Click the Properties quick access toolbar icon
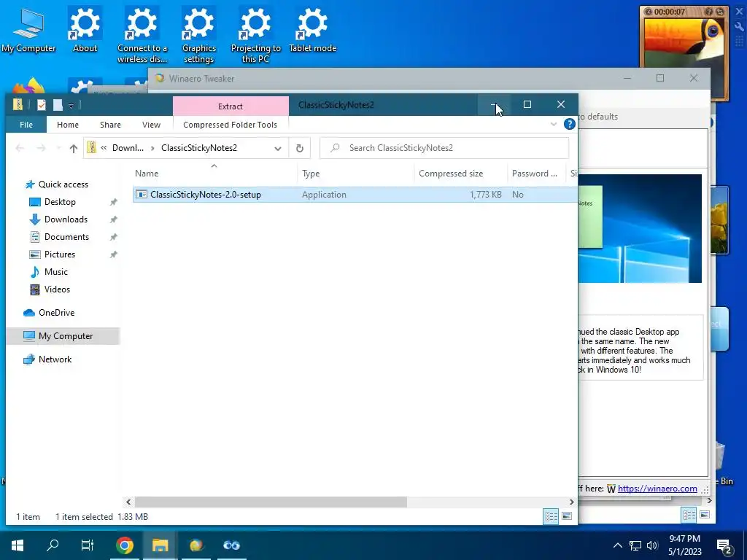 42,105
